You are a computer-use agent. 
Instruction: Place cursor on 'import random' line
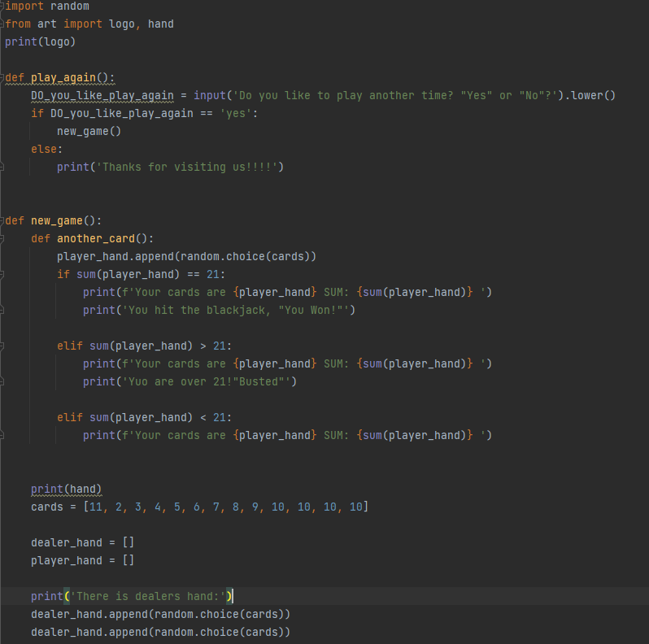pyautogui.click(x=47, y=7)
